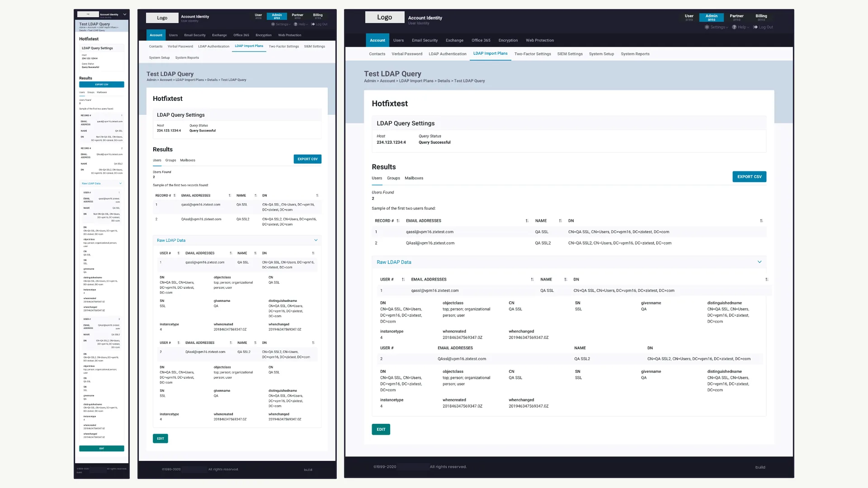The image size is (868, 488).
Task: Open the Help dropdown arrow in desktop header
Action: [748, 28]
